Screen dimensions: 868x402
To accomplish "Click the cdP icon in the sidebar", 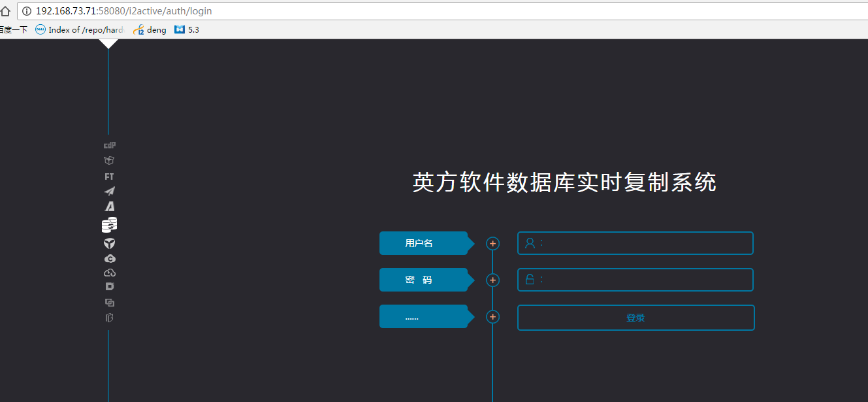I will point(109,145).
